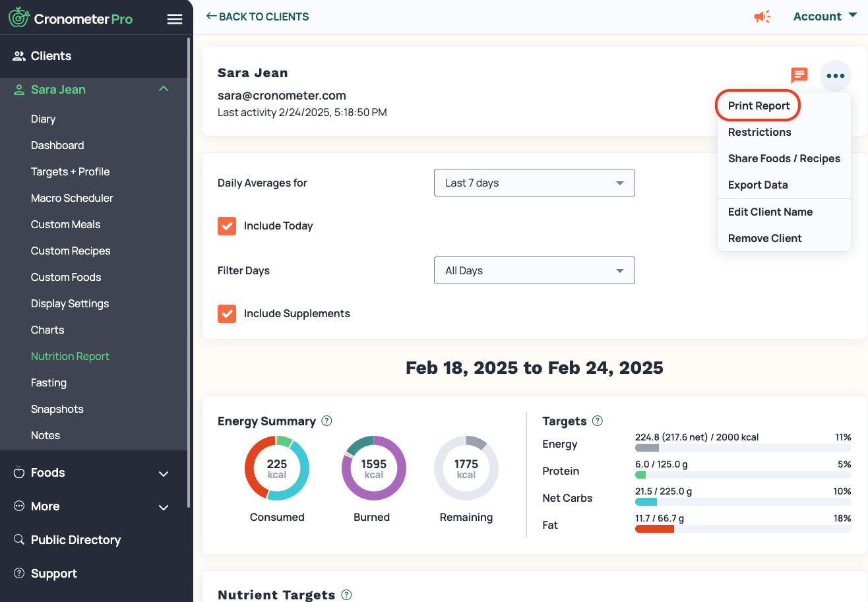
Task: Select Edit Client Name option
Action: coord(770,212)
